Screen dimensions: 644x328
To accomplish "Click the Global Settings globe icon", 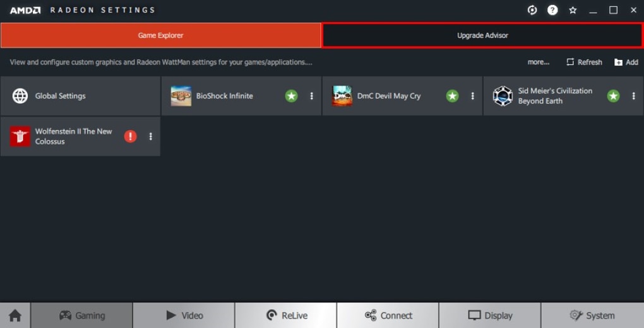I will [20, 96].
